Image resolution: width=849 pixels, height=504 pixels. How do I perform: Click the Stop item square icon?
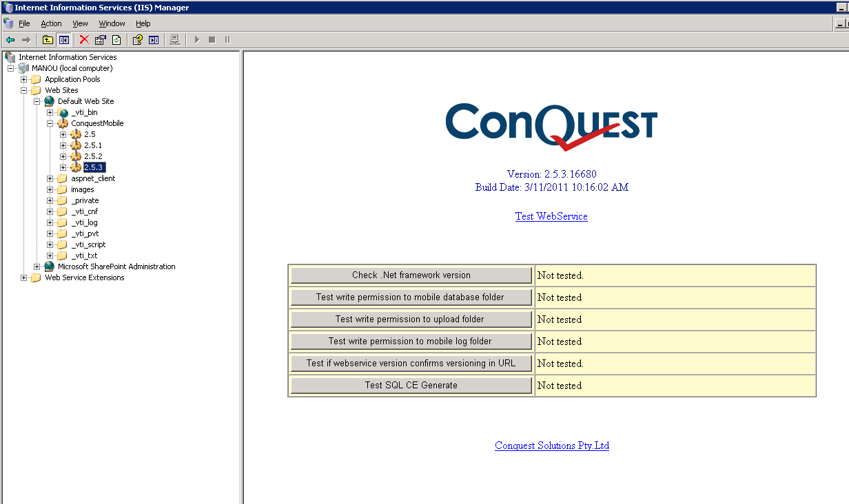(212, 40)
